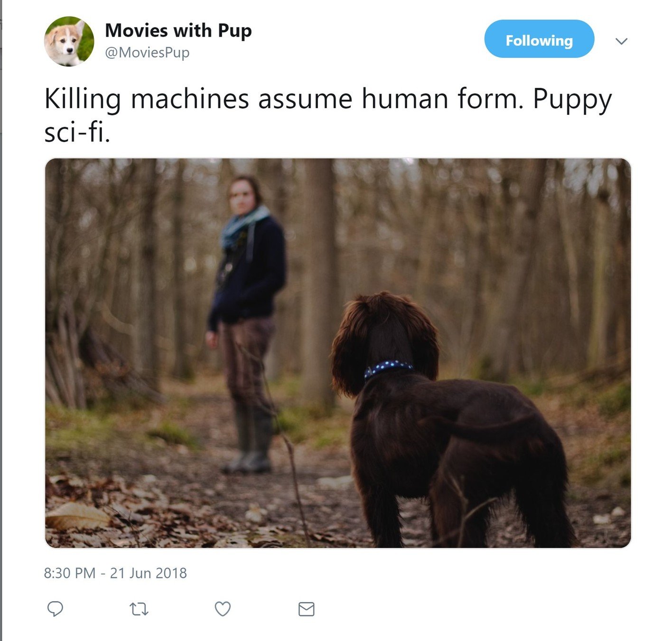The image size is (672, 641).
Task: Toggle the blue Following button
Action: (x=539, y=39)
